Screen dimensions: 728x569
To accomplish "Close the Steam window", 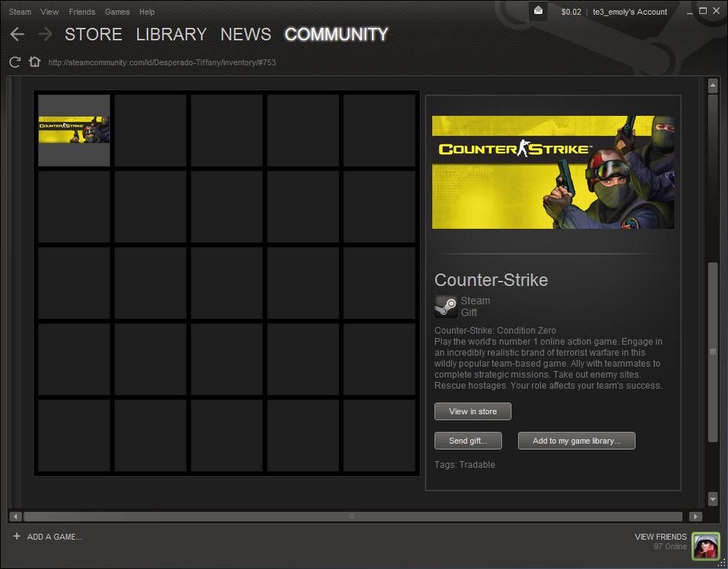I will click(716, 11).
